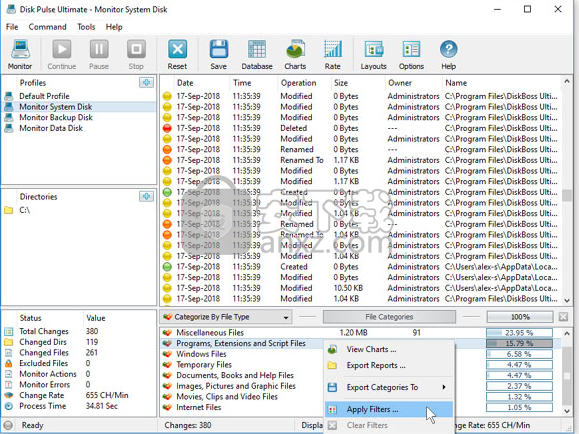579x434 pixels.
Task: Click the clear filter X icon beside 100%
Action: [563, 317]
